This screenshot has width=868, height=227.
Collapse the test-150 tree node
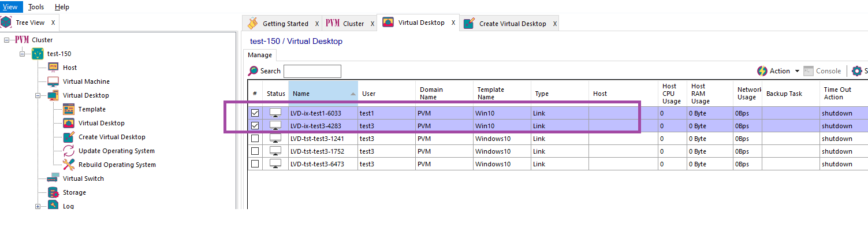(x=23, y=54)
